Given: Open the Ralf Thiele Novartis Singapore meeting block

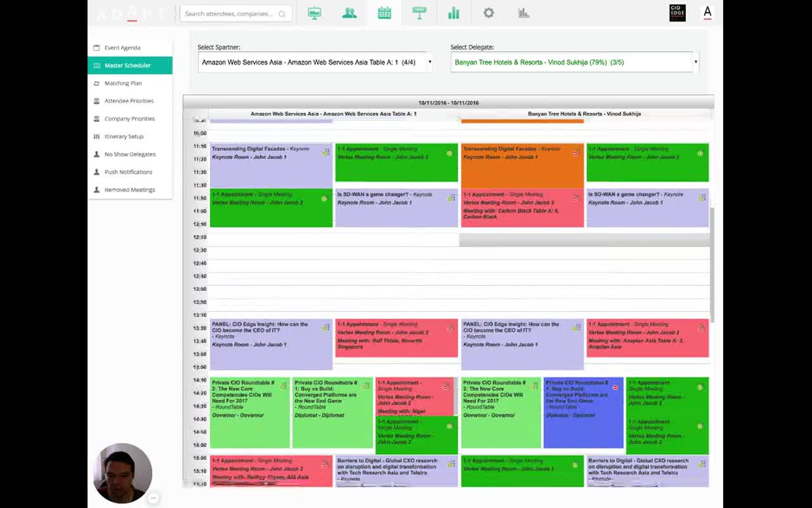Looking at the screenshot, I should (x=396, y=338).
